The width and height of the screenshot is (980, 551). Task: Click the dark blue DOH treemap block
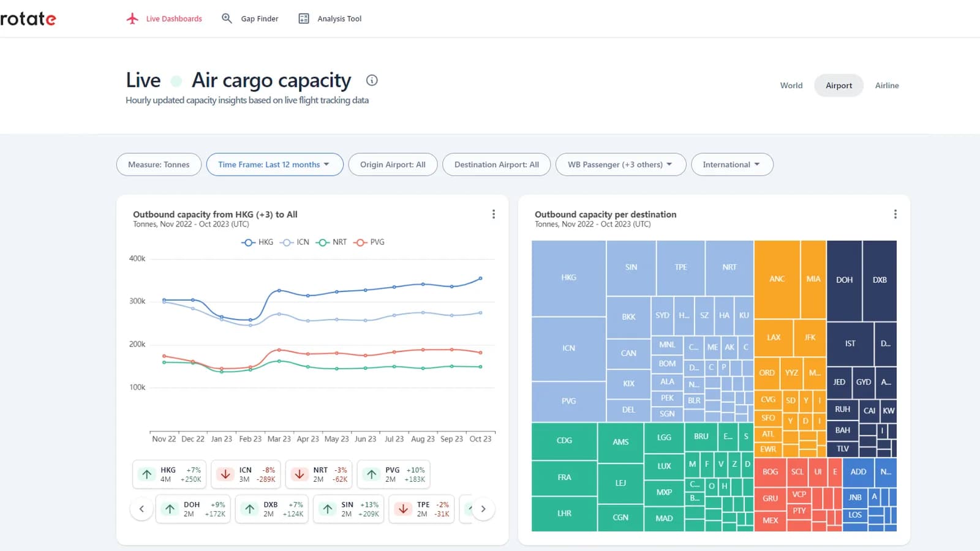click(x=844, y=280)
